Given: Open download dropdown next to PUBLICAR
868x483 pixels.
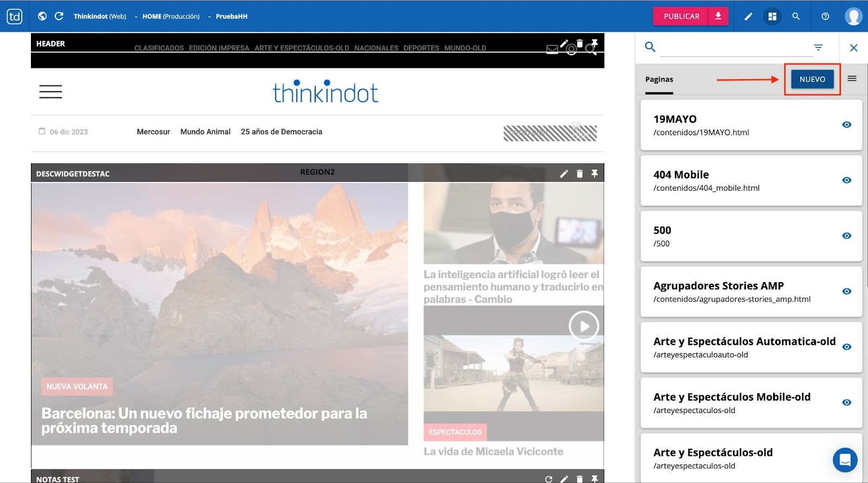Looking at the screenshot, I should pos(718,16).
